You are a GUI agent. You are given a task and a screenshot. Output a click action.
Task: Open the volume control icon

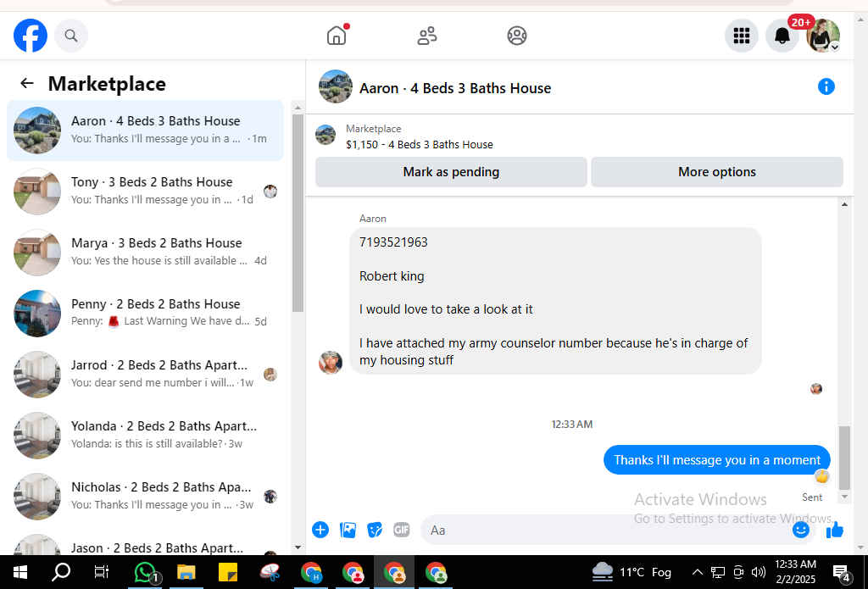tap(759, 572)
